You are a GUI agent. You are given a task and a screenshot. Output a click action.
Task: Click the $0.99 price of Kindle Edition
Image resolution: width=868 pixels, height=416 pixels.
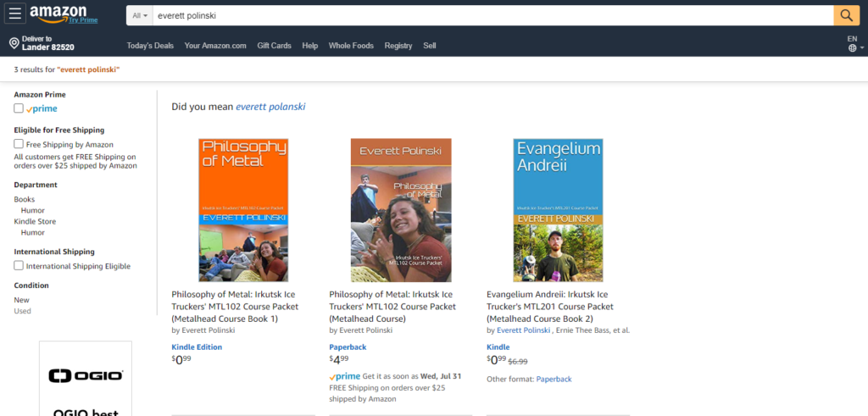click(x=181, y=359)
